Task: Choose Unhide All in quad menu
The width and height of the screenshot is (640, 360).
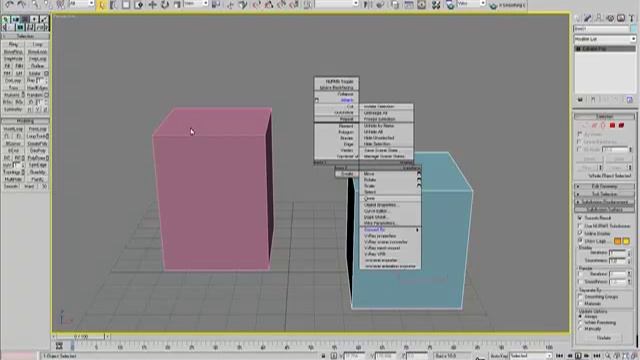Action: [373, 132]
